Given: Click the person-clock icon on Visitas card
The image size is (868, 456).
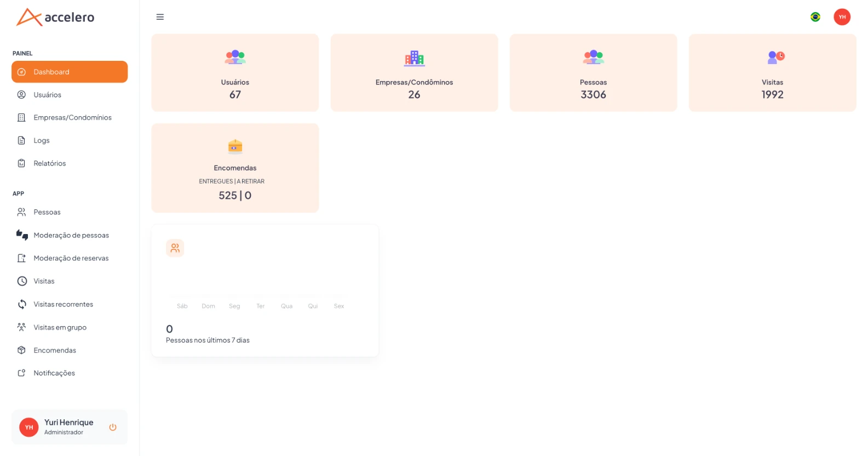Looking at the screenshot, I should point(775,57).
